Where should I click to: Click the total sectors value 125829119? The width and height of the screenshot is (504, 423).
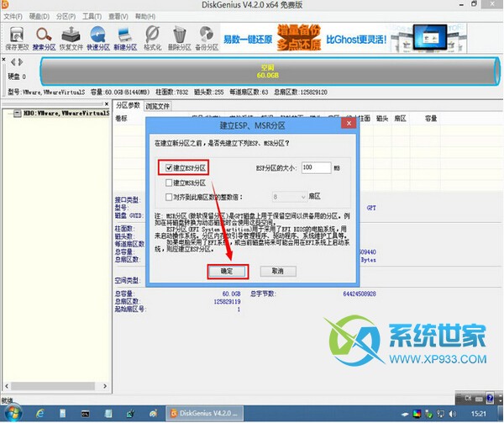click(227, 301)
